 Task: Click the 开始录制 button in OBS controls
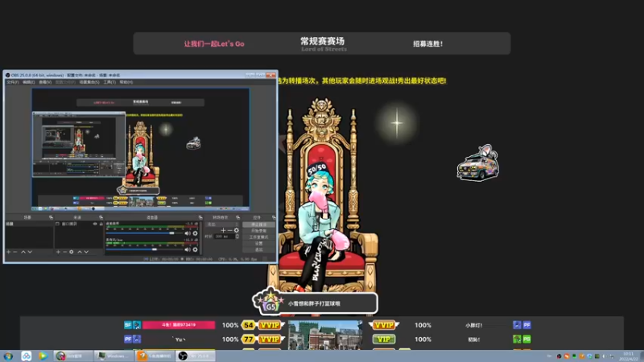tap(258, 231)
